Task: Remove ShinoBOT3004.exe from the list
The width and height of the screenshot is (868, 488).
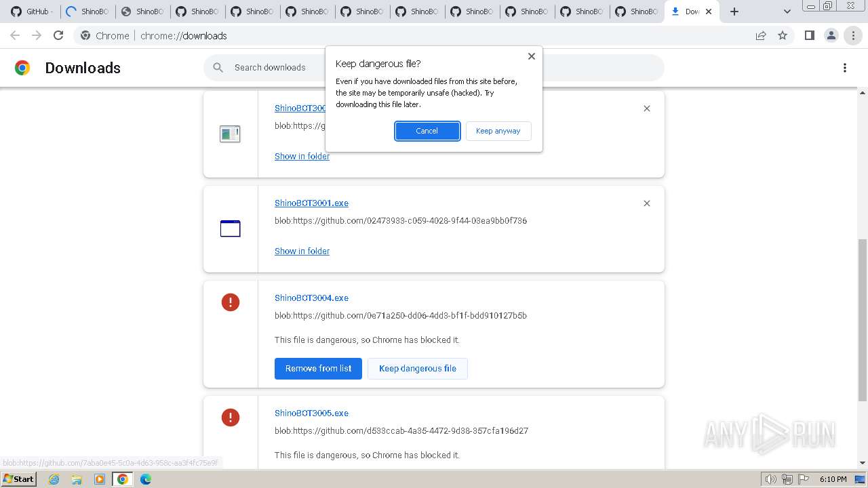Action: click(318, 369)
